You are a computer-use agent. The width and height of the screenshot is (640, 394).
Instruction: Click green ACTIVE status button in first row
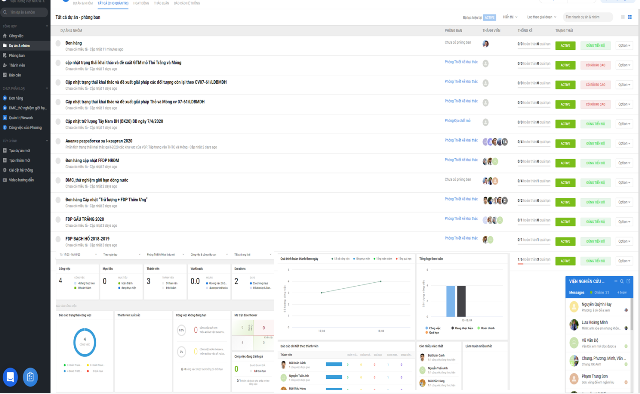point(565,45)
